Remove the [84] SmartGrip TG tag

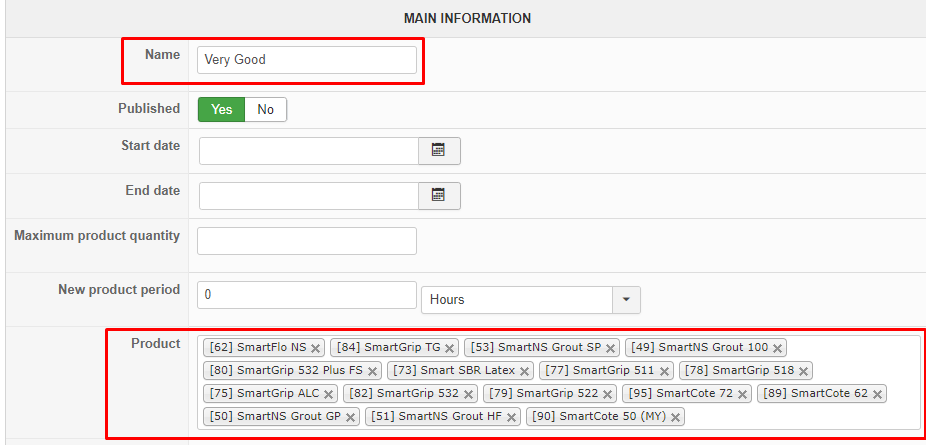coord(449,348)
